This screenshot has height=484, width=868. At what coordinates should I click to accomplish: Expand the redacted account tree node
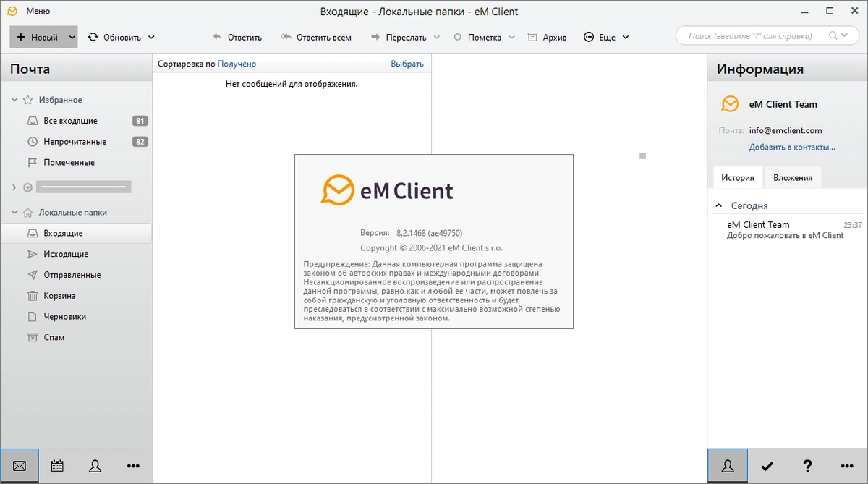[x=14, y=187]
